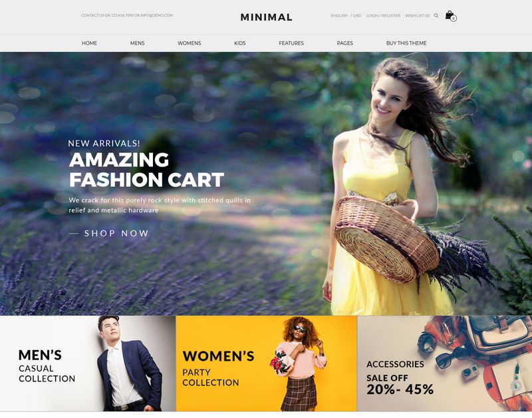
Task: Open the LOGIN / REGISTER link
Action: pyautogui.click(x=383, y=15)
